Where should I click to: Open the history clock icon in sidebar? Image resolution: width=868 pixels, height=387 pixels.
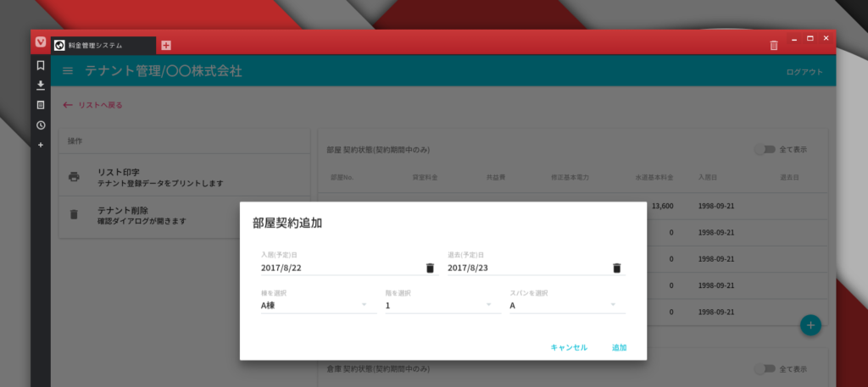(41, 125)
